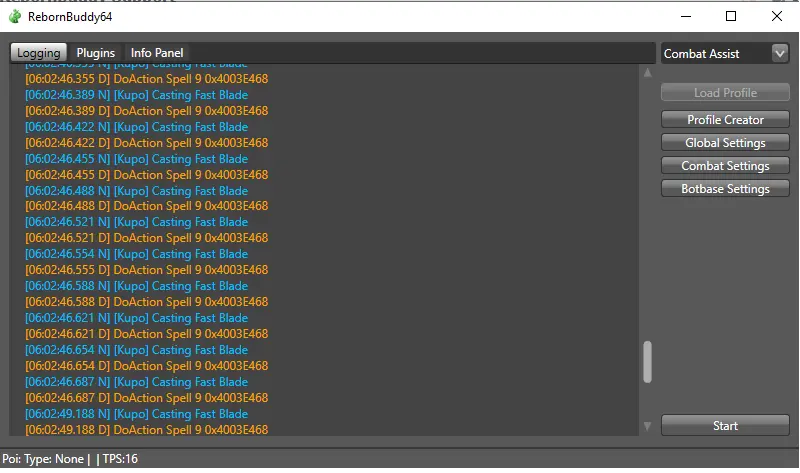Select log line 06:02:46.687 D DoAction Spell
Screen dimensions: 800x473
(x=146, y=398)
